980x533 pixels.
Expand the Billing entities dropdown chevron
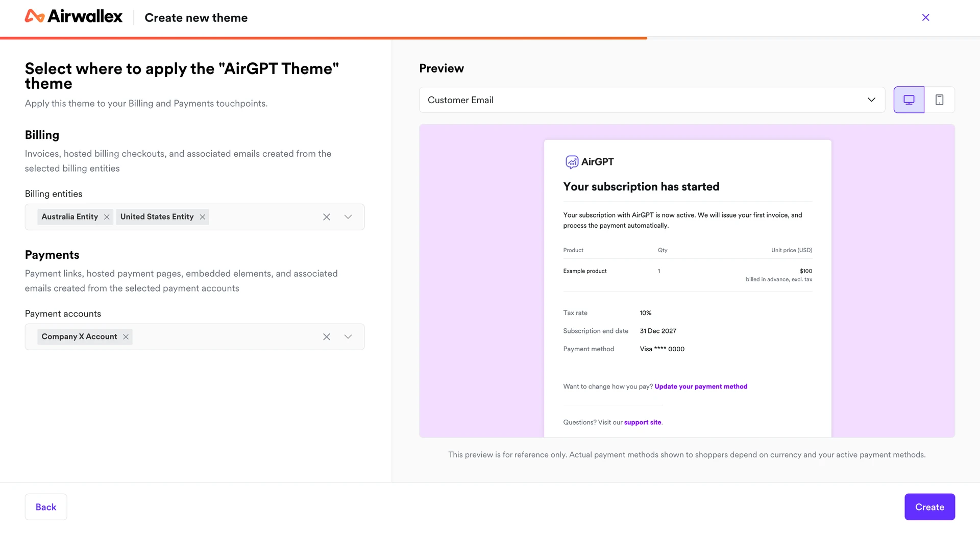point(348,217)
